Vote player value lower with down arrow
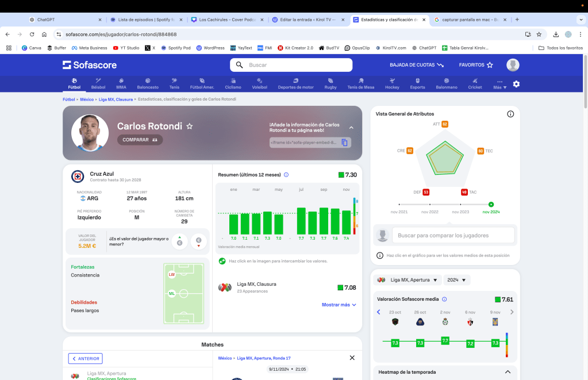Image resolution: width=588 pixels, height=380 pixels. [x=199, y=240]
